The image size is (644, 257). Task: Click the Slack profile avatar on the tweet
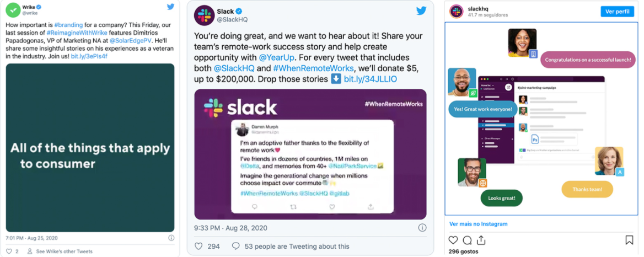204,15
